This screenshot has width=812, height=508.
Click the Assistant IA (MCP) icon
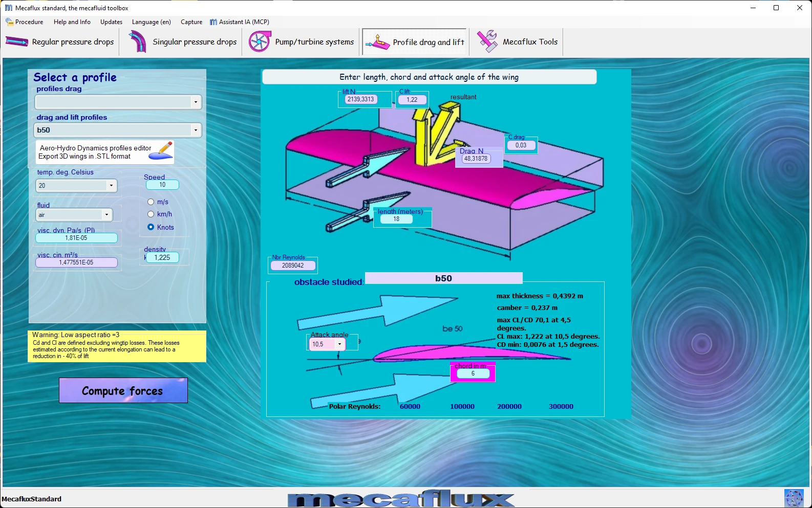click(213, 22)
